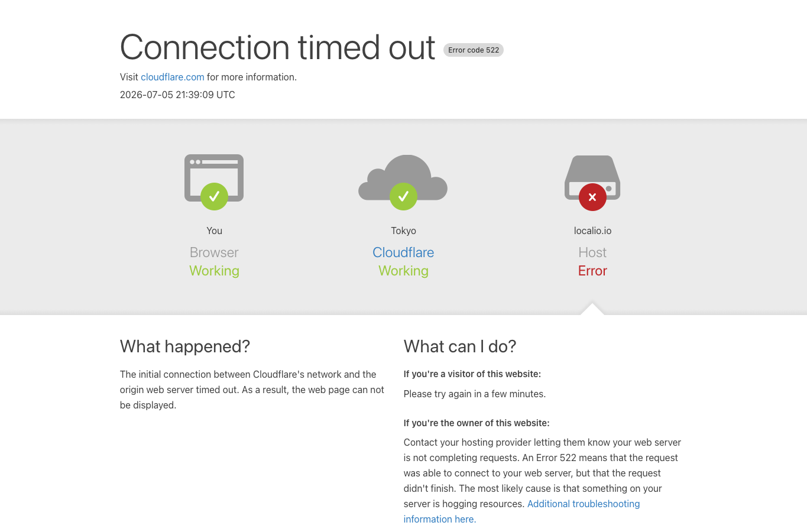Click the Working status under Cloudflare
This screenshot has height=532, width=807.
tap(403, 271)
